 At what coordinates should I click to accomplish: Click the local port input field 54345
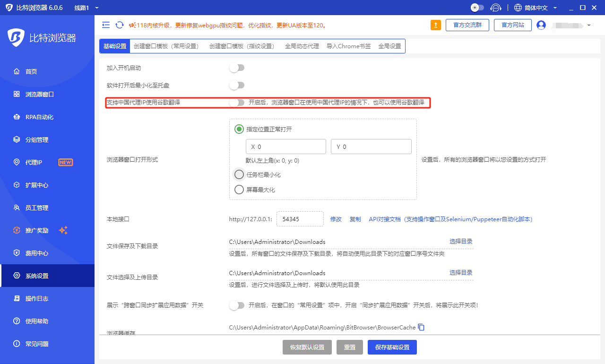click(300, 219)
